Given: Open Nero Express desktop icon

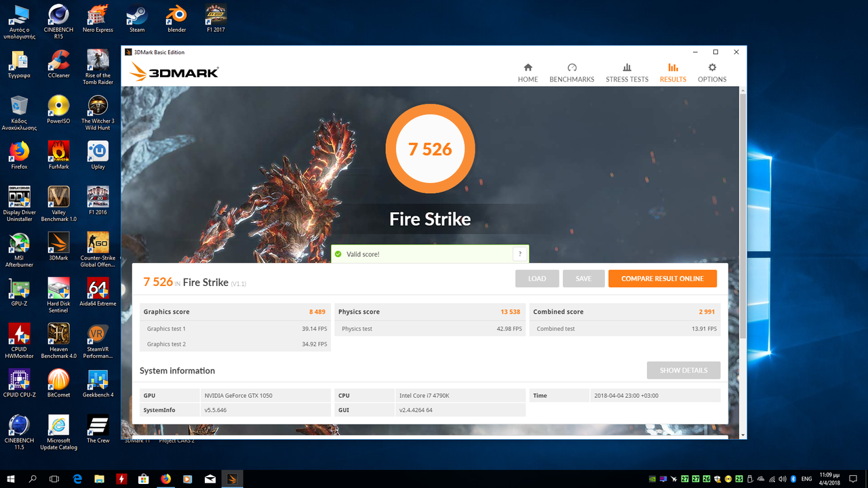Looking at the screenshot, I should tap(98, 19).
